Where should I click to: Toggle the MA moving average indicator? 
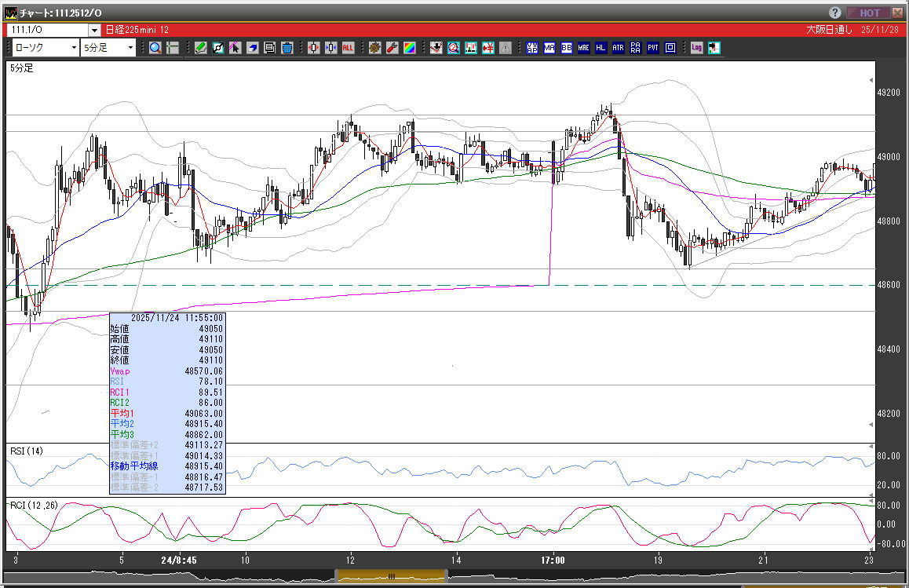[x=549, y=48]
